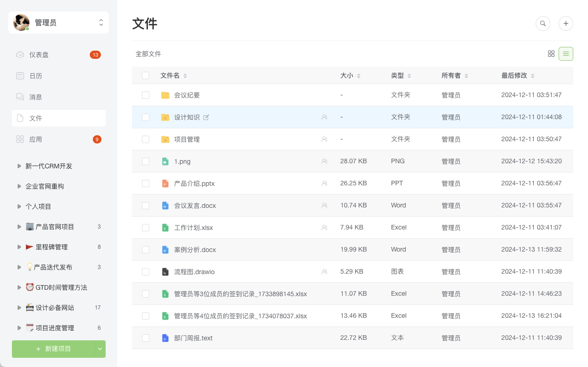The image size is (588, 367).
Task: Toggle the select-all checkbox in table header
Action: [x=146, y=75]
